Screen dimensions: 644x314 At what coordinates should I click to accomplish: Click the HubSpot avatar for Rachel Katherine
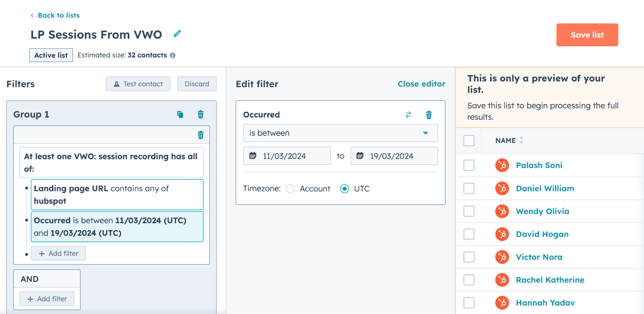(x=502, y=280)
